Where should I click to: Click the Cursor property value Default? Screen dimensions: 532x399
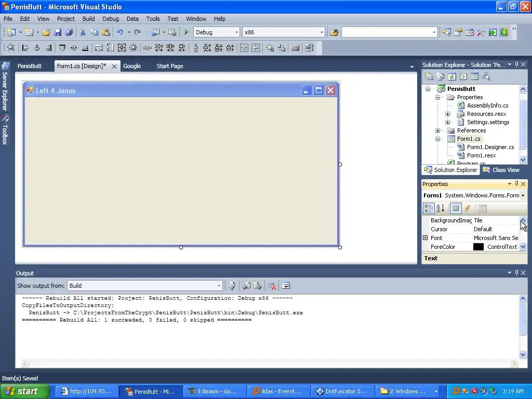(x=496, y=229)
